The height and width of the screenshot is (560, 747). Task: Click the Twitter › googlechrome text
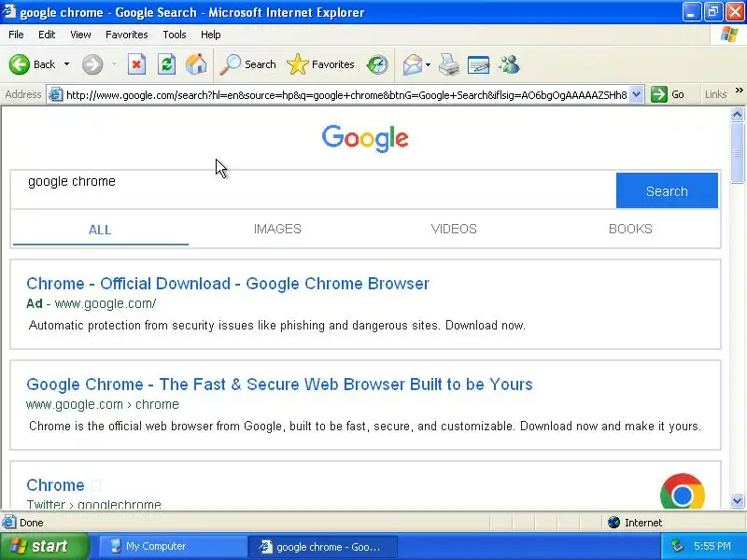click(x=94, y=504)
